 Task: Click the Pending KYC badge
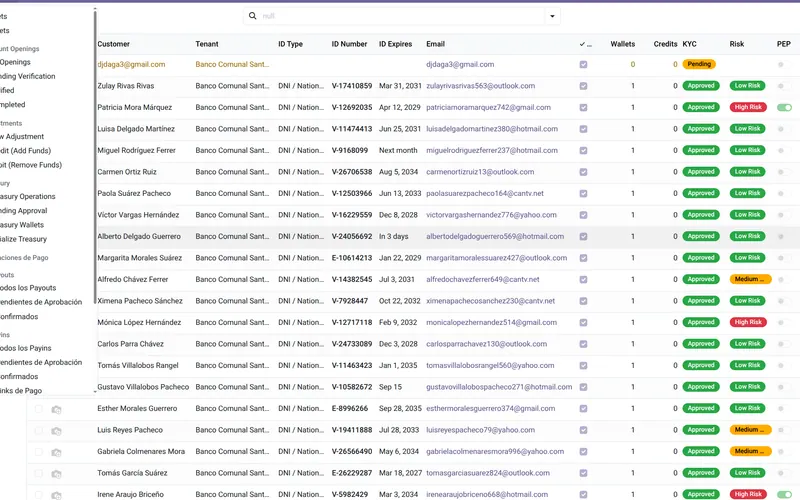(699, 64)
